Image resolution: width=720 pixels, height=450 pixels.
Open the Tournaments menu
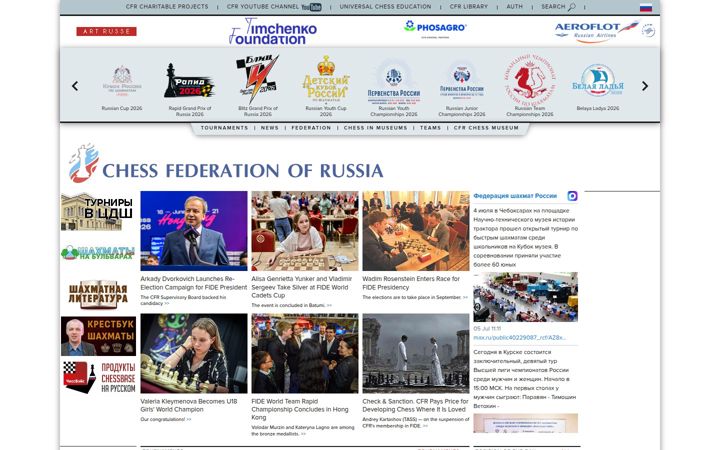coord(224,128)
